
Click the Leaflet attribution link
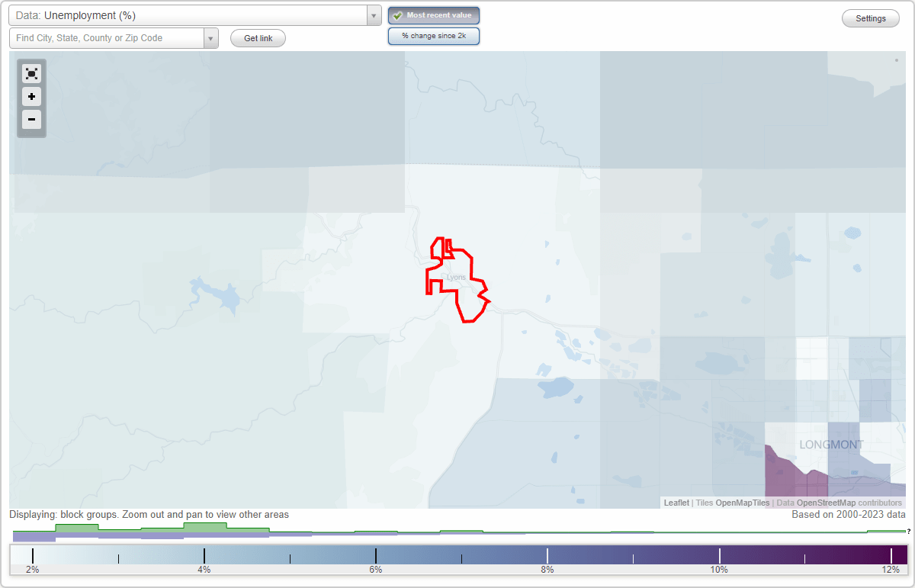click(676, 503)
